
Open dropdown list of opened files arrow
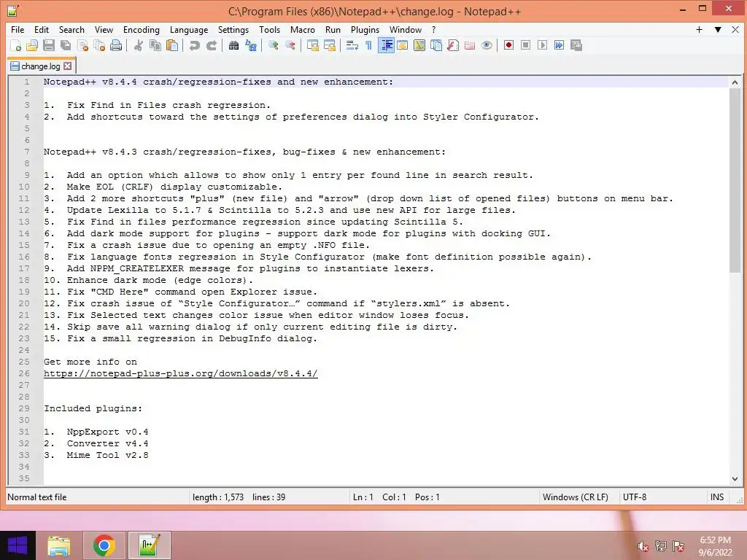718,29
